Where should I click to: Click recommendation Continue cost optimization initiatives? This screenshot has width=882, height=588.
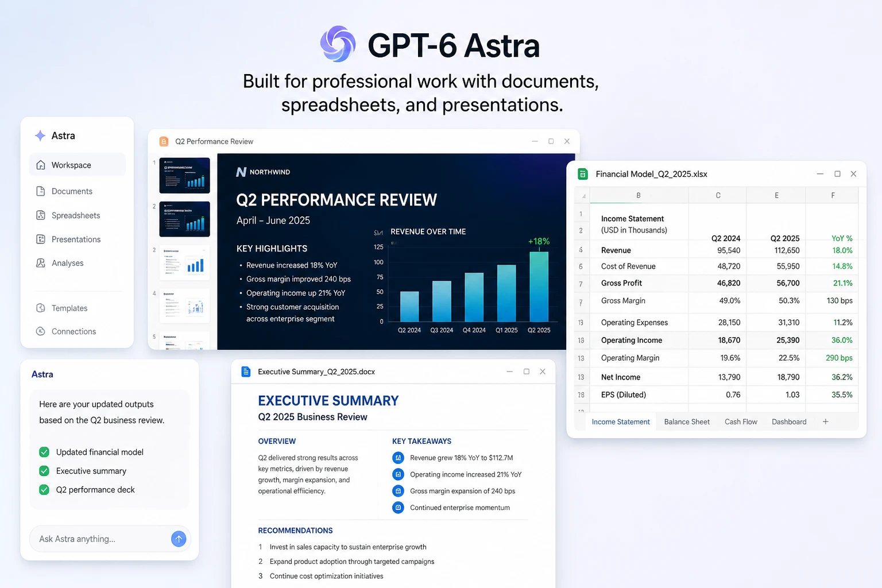coord(326,576)
